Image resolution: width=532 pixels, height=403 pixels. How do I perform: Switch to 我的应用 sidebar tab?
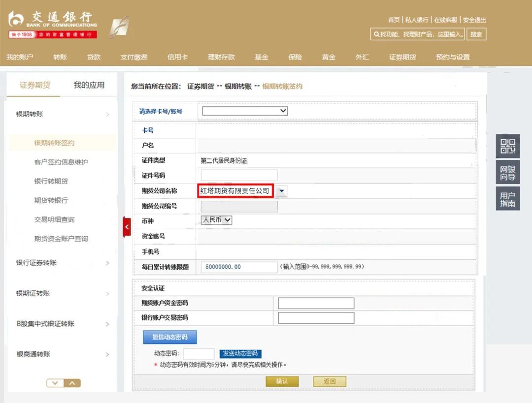click(x=89, y=85)
